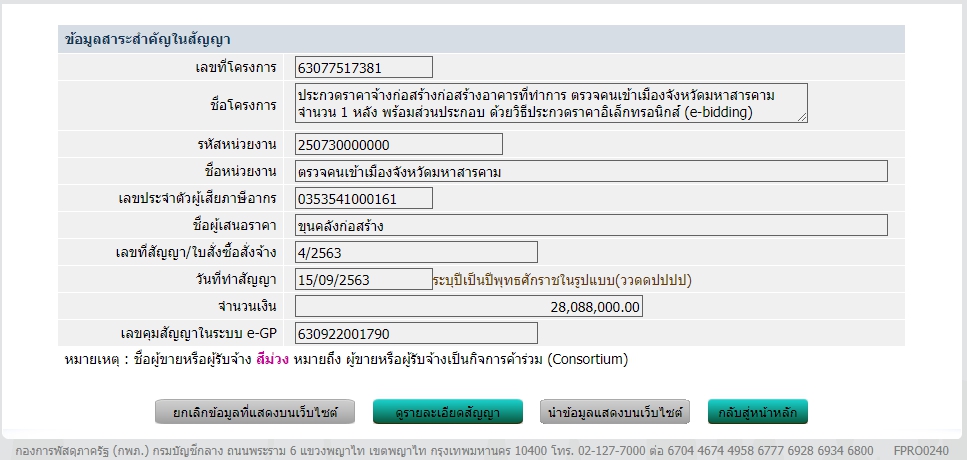Return home via กลับสู่หน้าหลัก button
This screenshot has width=967, height=460.
click(x=757, y=412)
